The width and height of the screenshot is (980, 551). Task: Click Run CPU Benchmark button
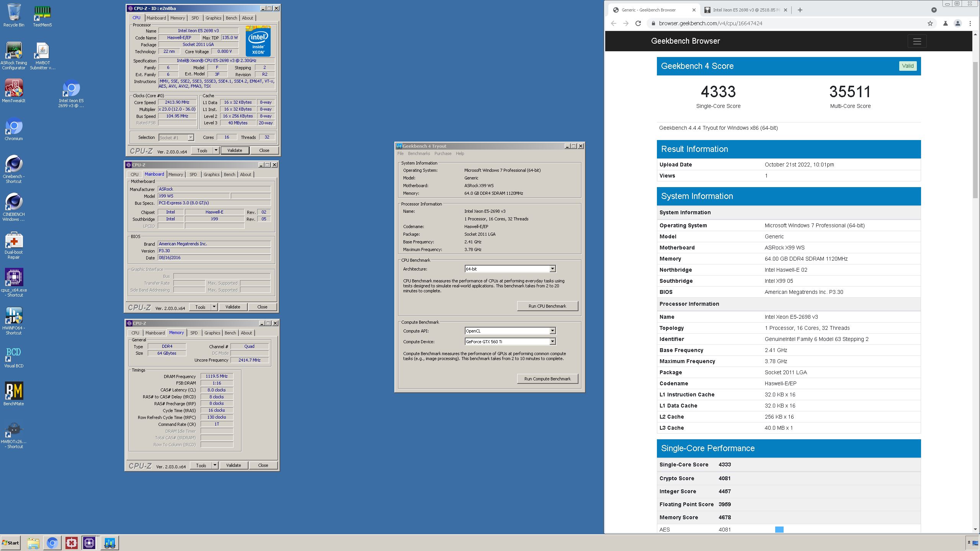pos(547,306)
